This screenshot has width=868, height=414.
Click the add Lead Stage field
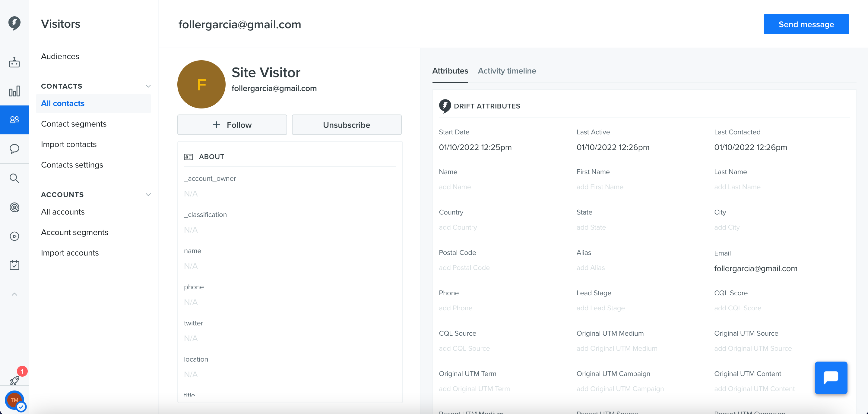click(600, 308)
